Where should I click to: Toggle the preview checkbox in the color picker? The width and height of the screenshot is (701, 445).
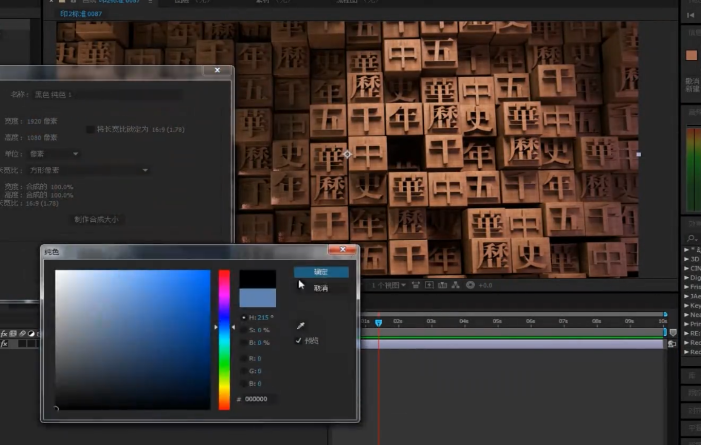coord(298,340)
